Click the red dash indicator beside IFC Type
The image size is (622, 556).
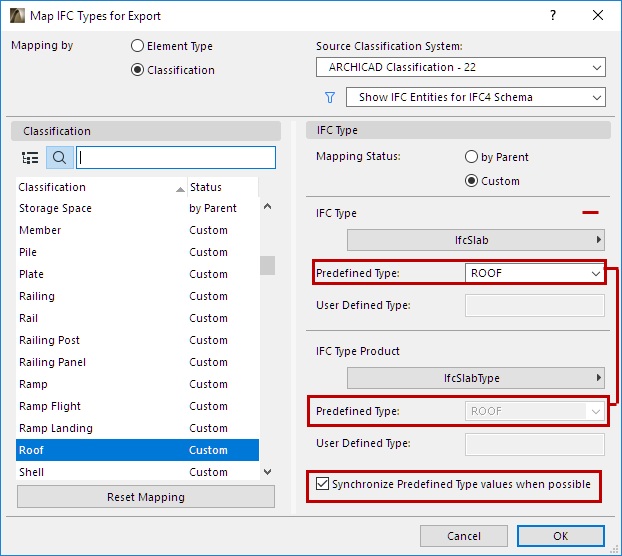[x=590, y=213]
